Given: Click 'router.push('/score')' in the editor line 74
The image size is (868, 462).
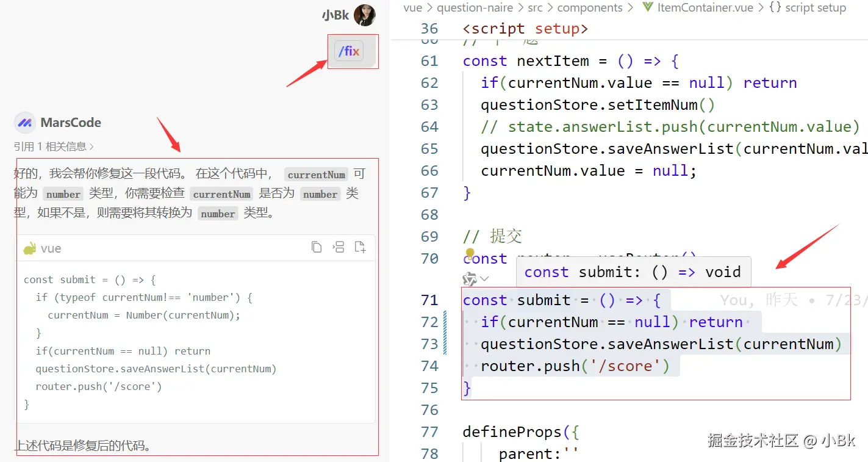Looking at the screenshot, I should coord(575,366).
